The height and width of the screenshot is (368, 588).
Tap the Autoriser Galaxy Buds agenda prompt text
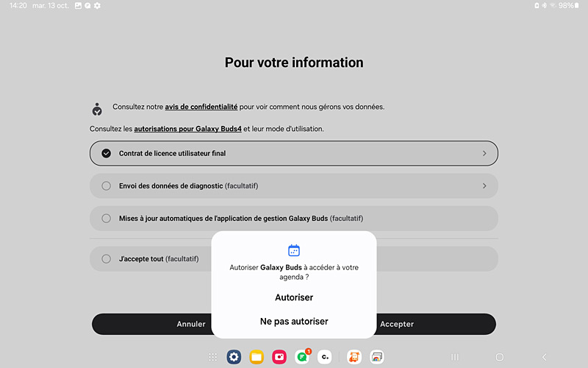pos(294,272)
